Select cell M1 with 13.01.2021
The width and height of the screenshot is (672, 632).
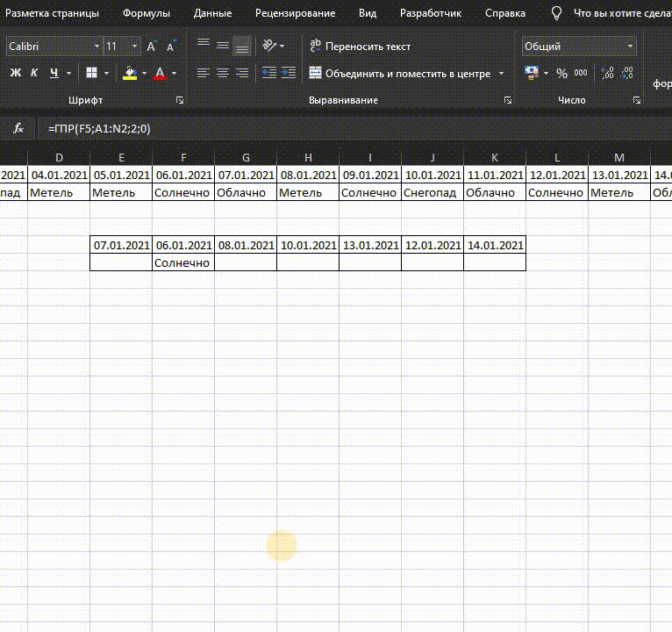tap(619, 175)
